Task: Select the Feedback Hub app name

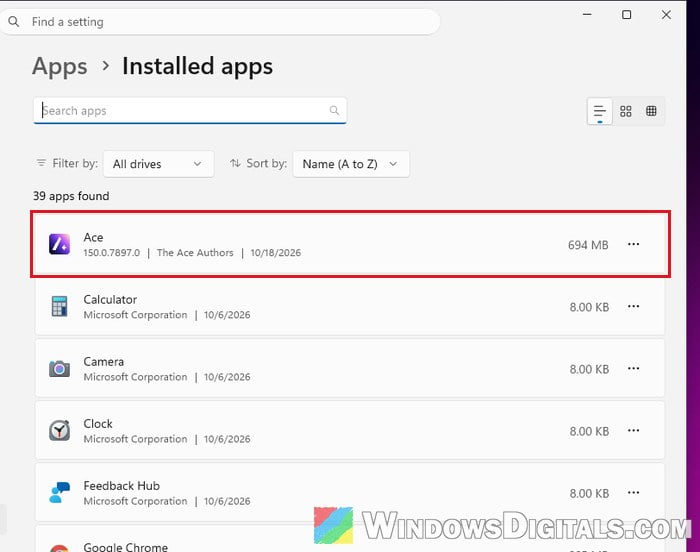Action: (x=121, y=486)
